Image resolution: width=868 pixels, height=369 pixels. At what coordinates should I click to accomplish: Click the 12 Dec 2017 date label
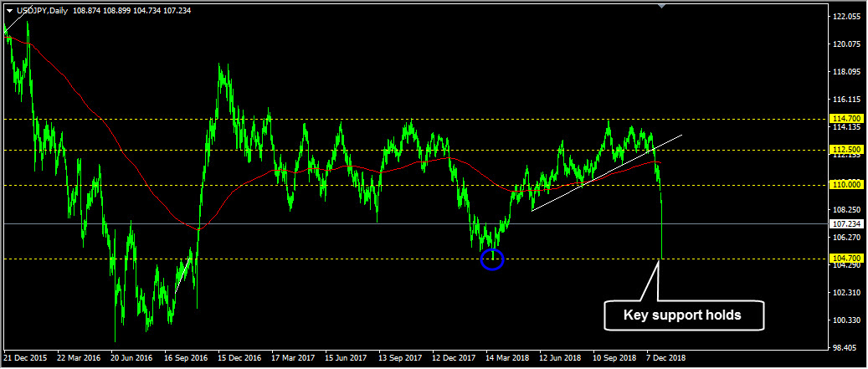[x=454, y=358]
